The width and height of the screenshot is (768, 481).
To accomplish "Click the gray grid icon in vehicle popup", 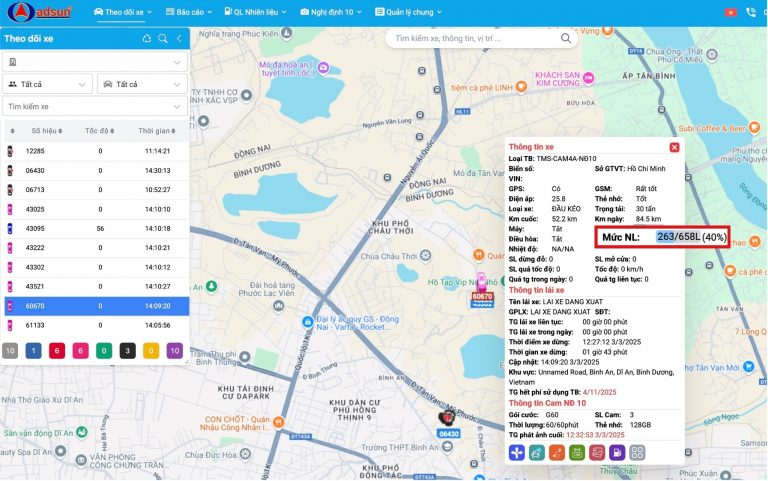I will click(637, 453).
